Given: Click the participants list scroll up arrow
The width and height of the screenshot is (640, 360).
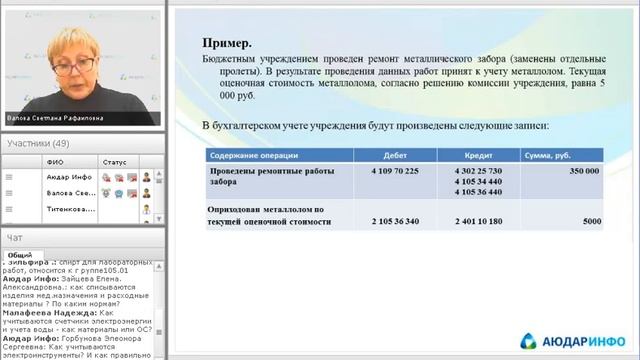Looking at the screenshot, I should pyautogui.click(x=159, y=173).
